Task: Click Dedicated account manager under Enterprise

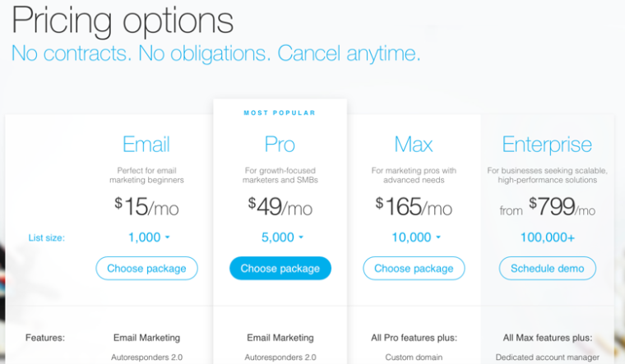Action: [x=547, y=357]
